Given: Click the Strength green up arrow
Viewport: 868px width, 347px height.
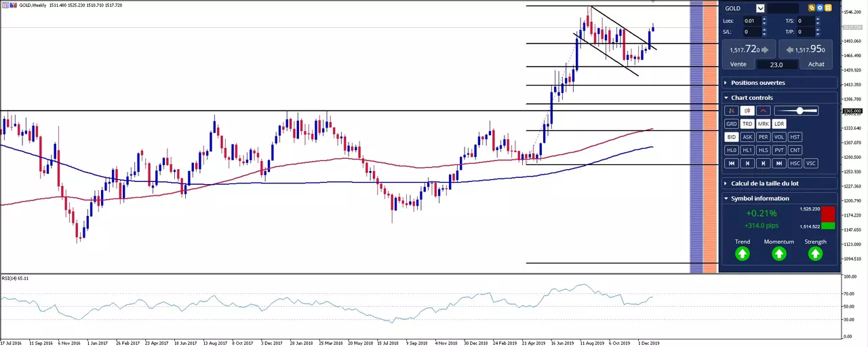Looking at the screenshot, I should 815,254.
